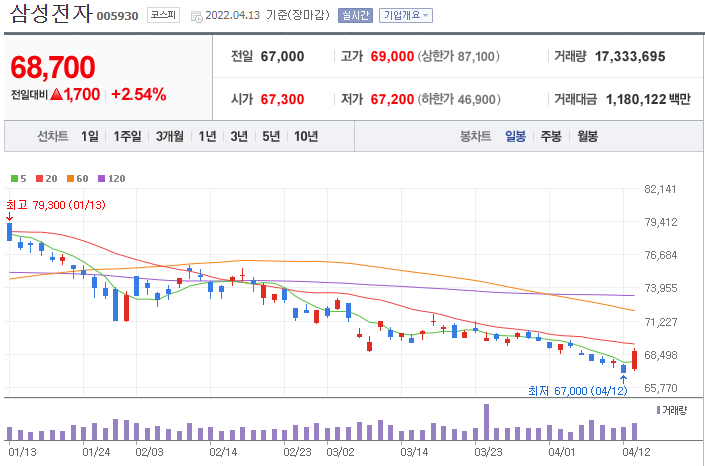Click the 시가 value 67,300

[x=282, y=99]
